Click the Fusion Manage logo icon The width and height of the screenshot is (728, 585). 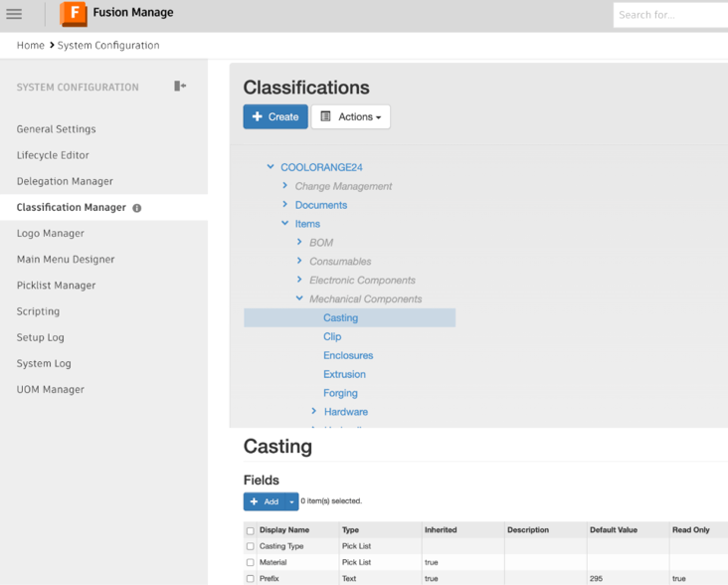point(74,14)
